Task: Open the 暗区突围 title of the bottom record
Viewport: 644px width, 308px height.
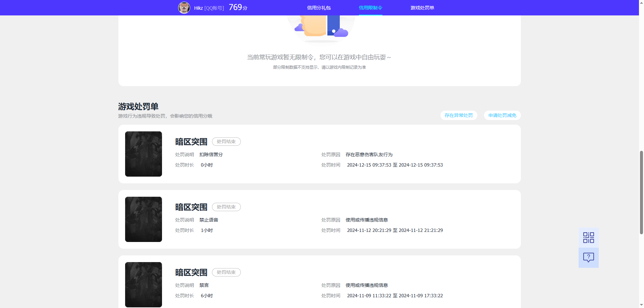Action: (191, 272)
